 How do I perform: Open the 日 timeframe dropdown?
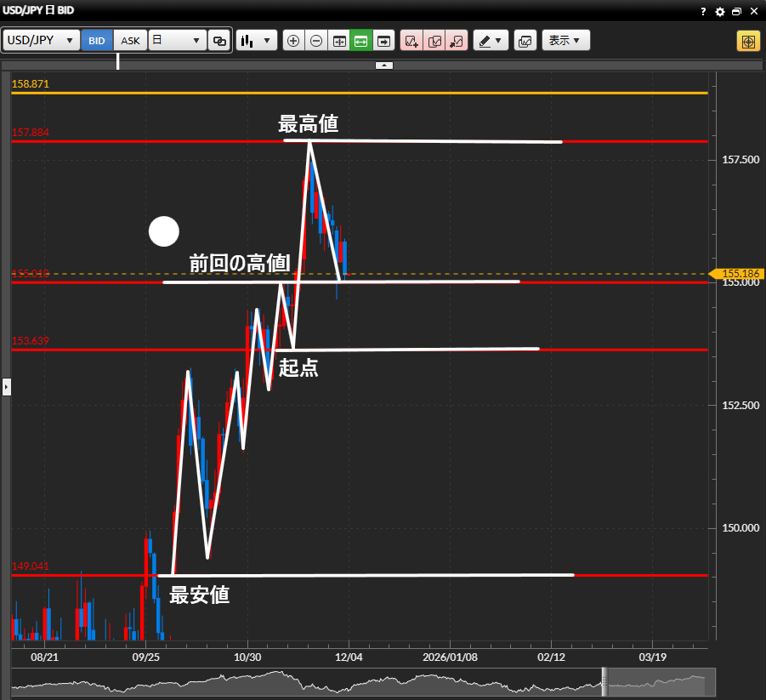click(178, 41)
